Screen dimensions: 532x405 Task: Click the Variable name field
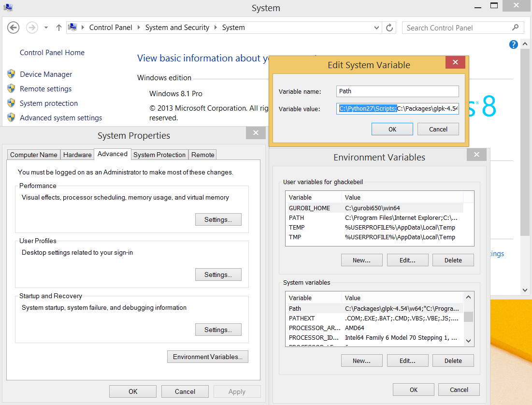[x=397, y=91]
